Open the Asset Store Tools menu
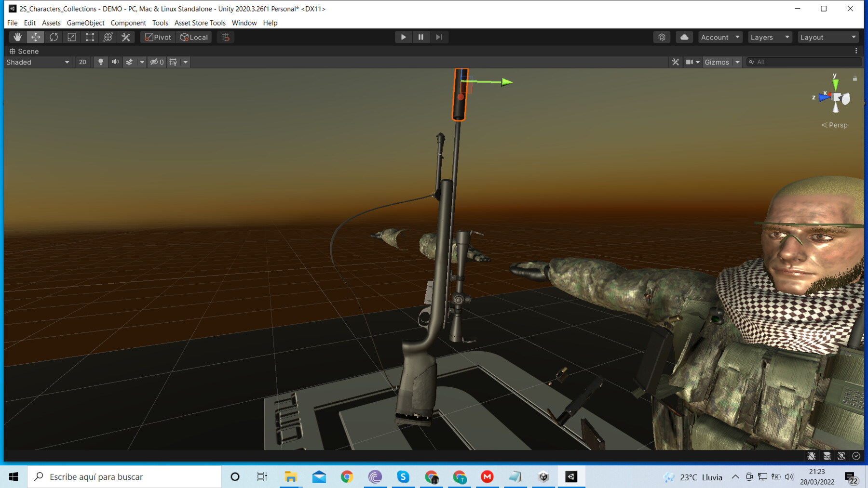This screenshot has width=868, height=488. [x=200, y=23]
